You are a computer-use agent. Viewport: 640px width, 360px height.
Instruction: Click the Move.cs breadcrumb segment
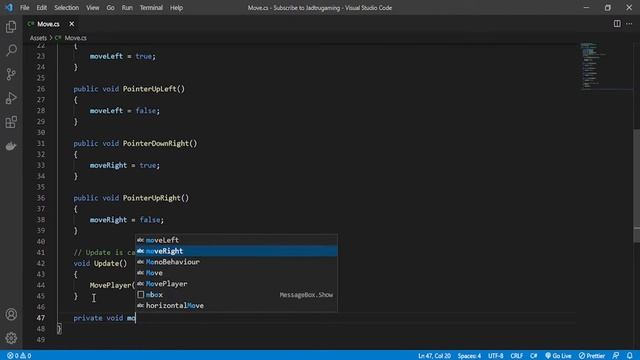76,38
